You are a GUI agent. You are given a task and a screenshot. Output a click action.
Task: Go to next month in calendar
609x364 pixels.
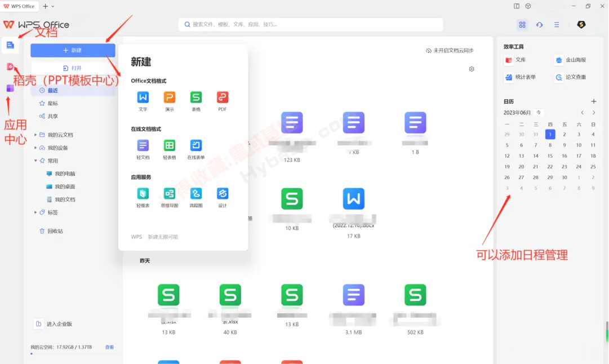click(593, 113)
